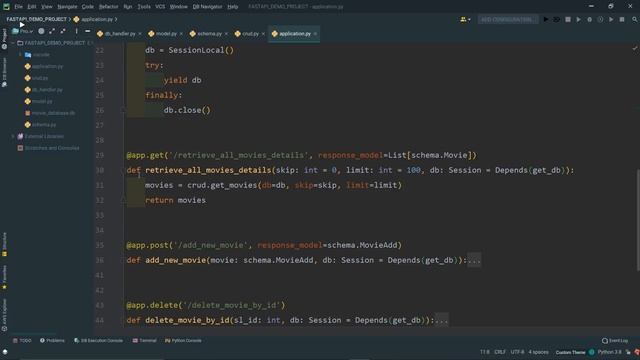Screen dimensions: 640x360
Task: Close the schema.py tab
Action: 227,34
